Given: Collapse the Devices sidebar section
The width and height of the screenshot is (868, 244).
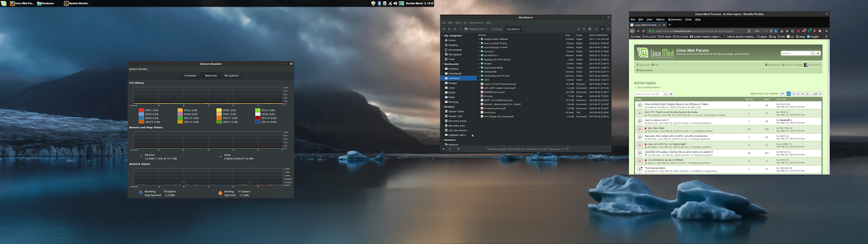Looking at the screenshot, I should [443, 107].
